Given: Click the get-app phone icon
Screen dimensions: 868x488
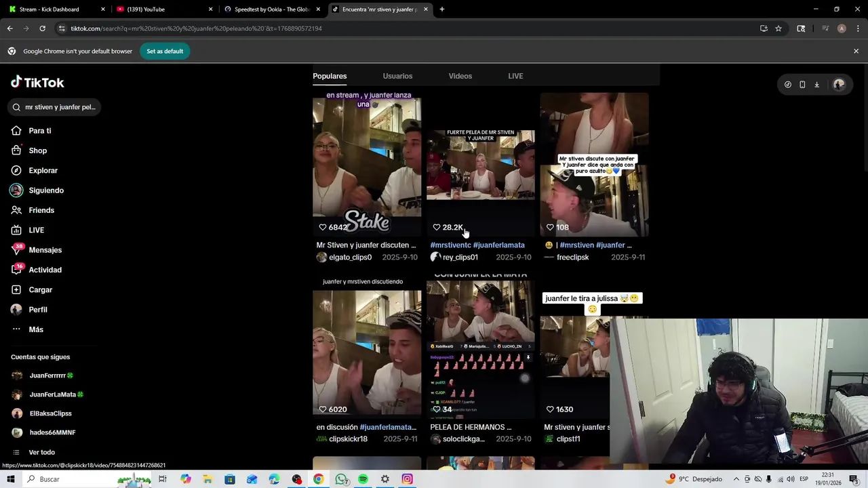Looking at the screenshot, I should pos(802,85).
